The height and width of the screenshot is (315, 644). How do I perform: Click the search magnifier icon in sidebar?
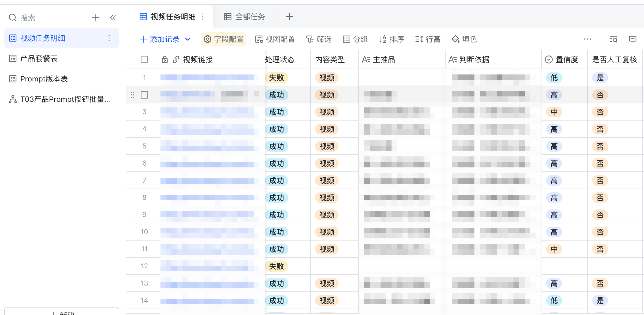[13, 18]
